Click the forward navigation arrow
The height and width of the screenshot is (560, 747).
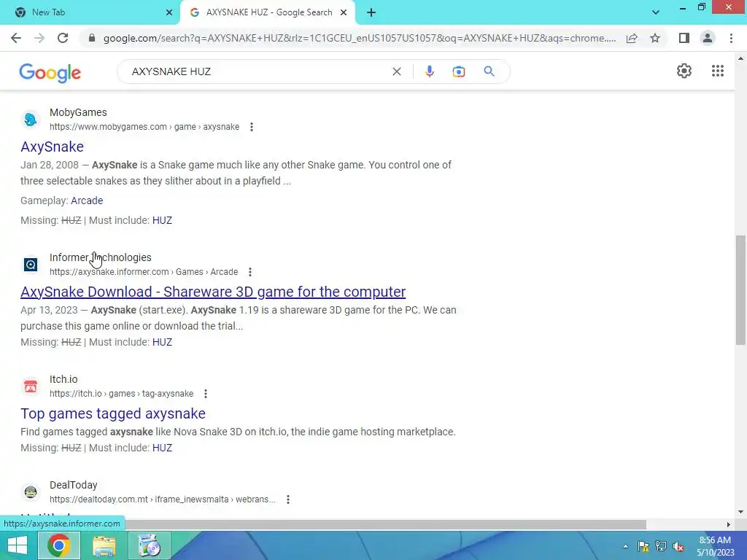(x=39, y=38)
